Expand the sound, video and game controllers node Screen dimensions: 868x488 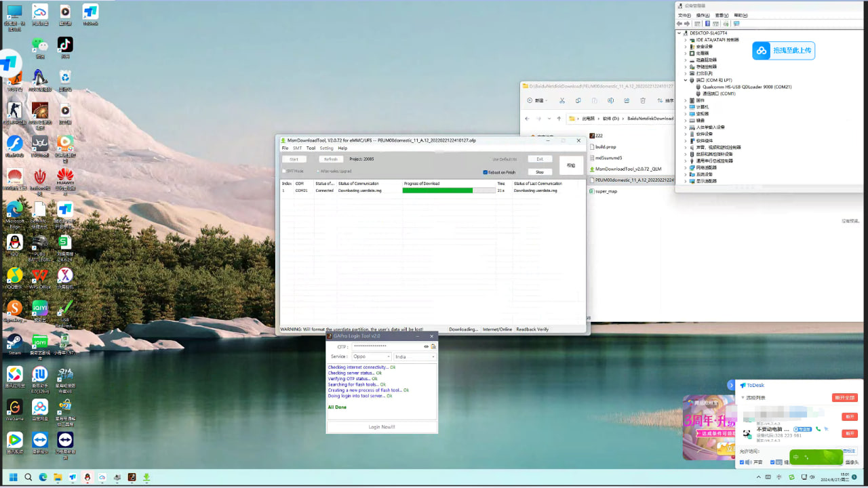pyautogui.click(x=685, y=147)
